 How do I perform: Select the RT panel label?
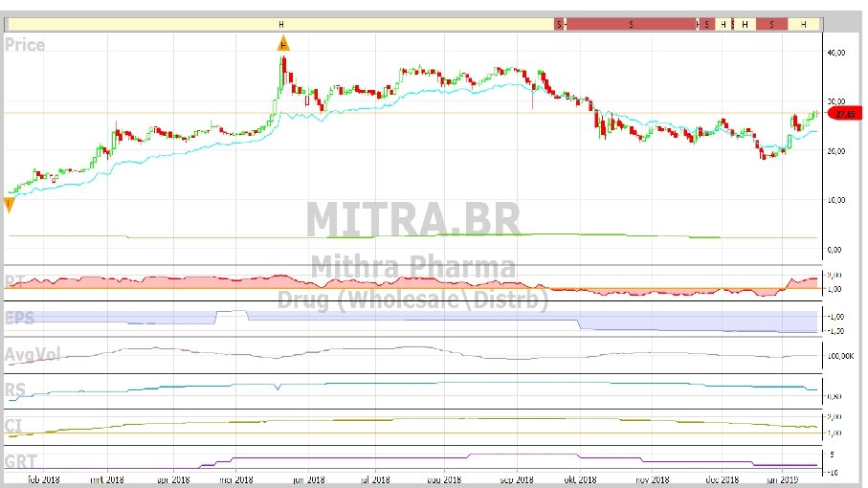(x=14, y=281)
